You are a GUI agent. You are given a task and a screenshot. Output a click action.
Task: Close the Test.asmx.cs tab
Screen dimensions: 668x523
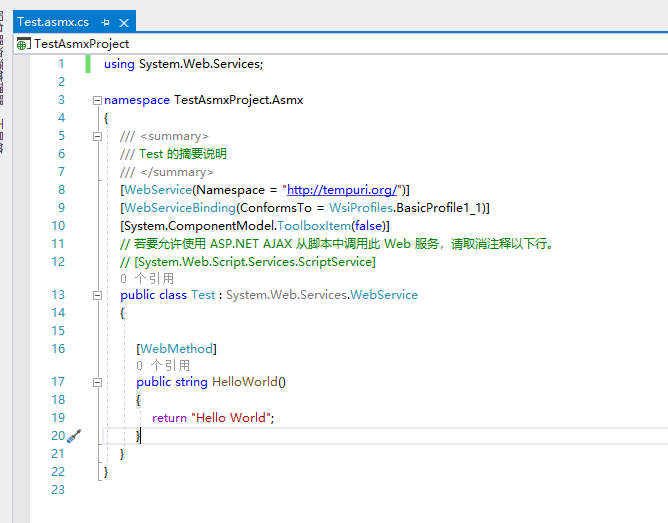[x=124, y=23]
